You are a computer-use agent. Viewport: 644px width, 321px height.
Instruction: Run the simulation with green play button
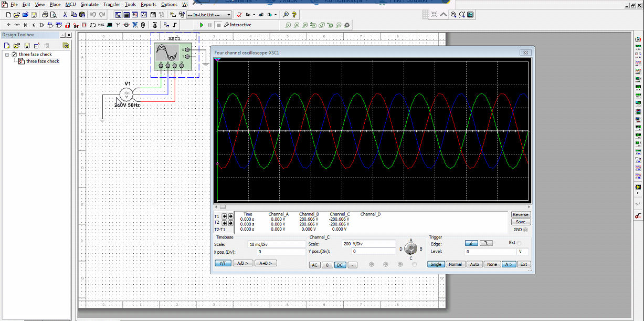[202, 25]
